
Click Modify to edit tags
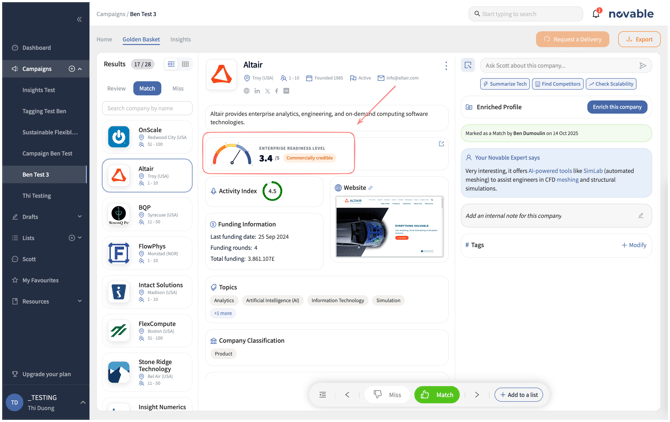[x=634, y=245]
